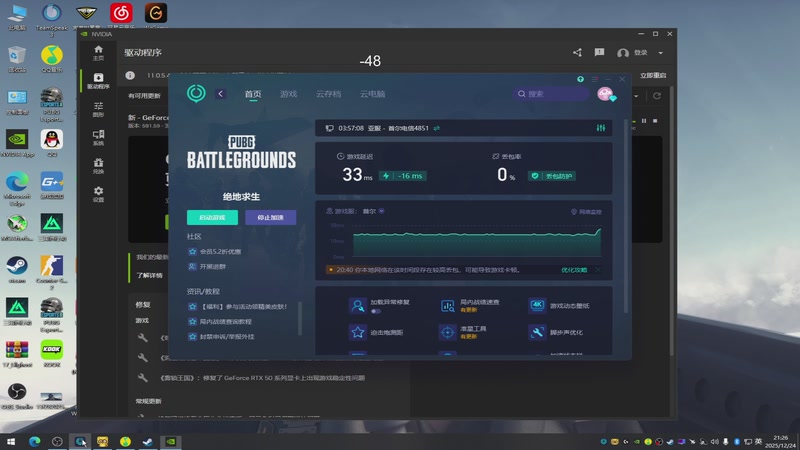This screenshot has height=450, width=800.
Task: Switch to the 首页 tab
Action: pyautogui.click(x=253, y=94)
